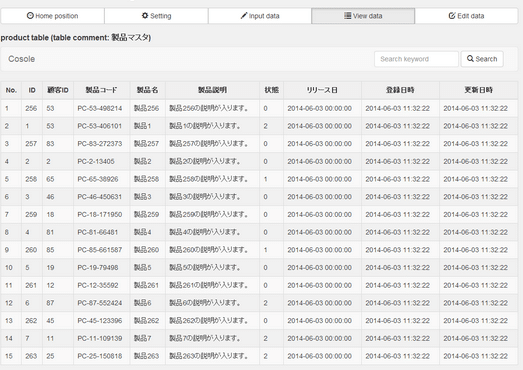Select product code PC-19-79498
The image size is (523, 370).
tap(98, 268)
